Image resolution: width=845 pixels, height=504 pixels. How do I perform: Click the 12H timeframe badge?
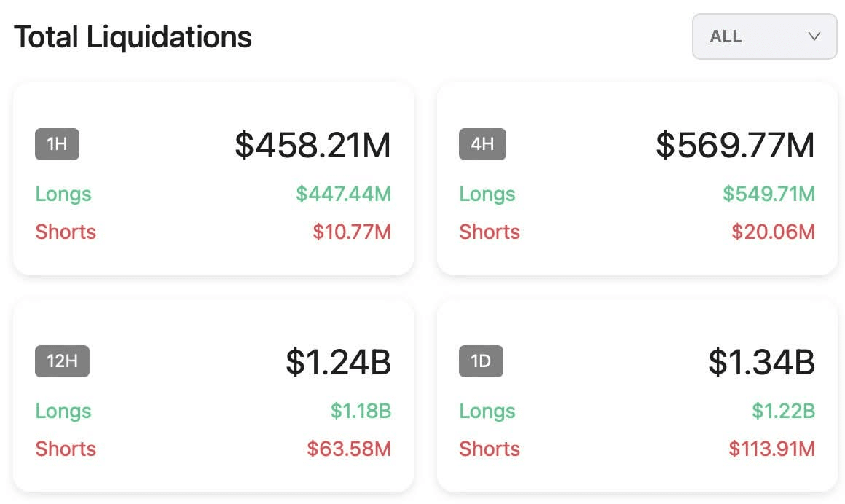click(x=62, y=361)
